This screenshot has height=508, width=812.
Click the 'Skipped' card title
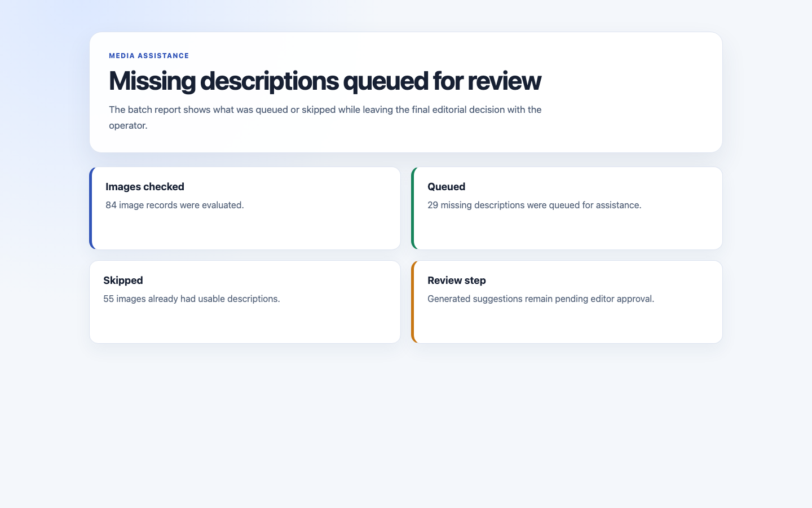coord(123,281)
